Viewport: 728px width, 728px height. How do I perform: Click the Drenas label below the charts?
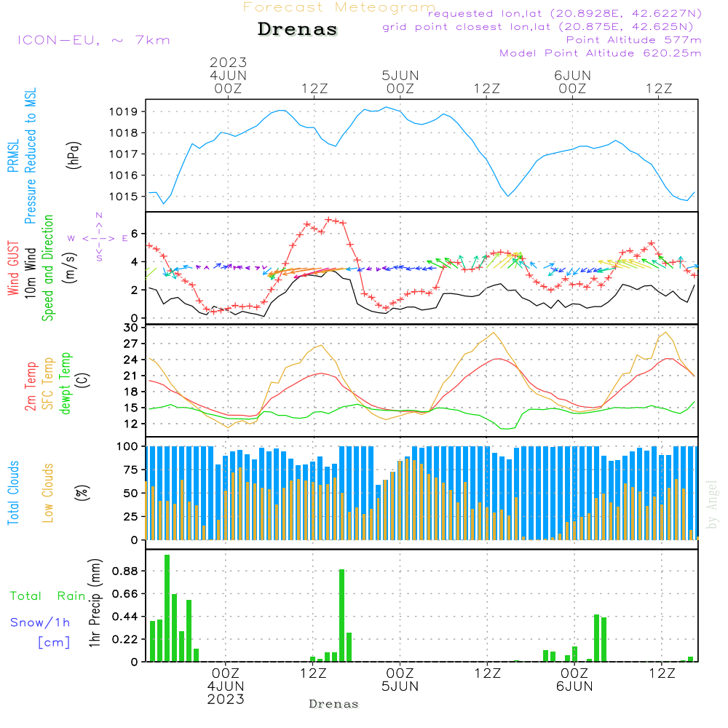click(x=333, y=704)
